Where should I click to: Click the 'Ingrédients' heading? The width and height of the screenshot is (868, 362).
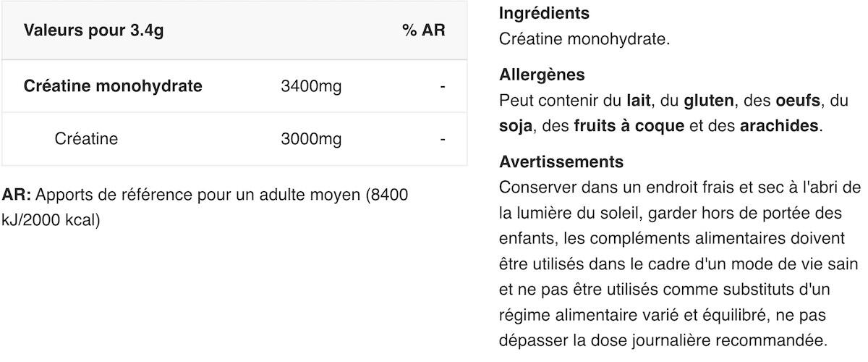click(544, 13)
